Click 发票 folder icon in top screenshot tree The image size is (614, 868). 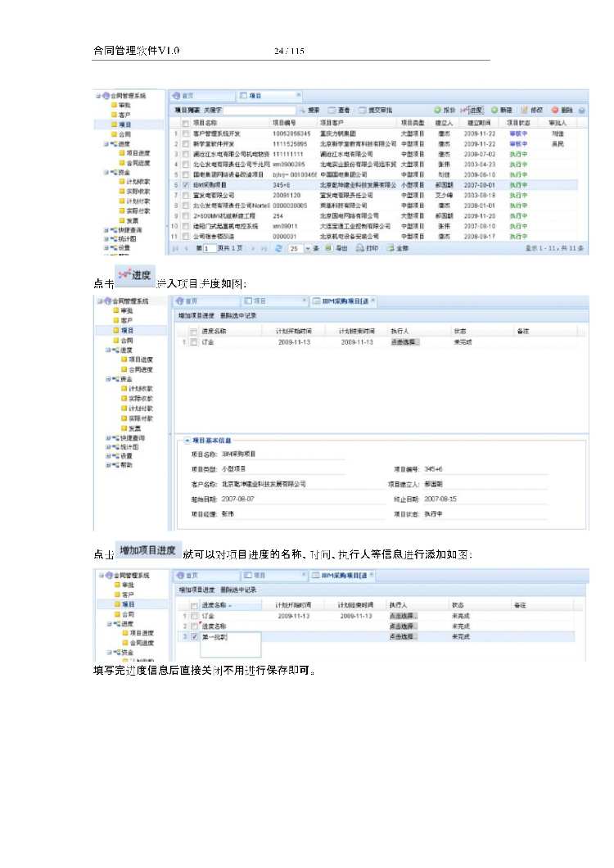coord(122,221)
